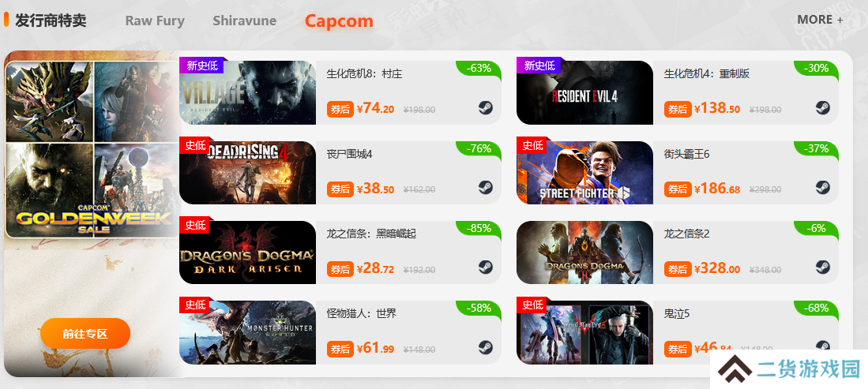The width and height of the screenshot is (868, 389).
Task: Click the Steam icon for 生化危机8:村庄
Action: 486,108
